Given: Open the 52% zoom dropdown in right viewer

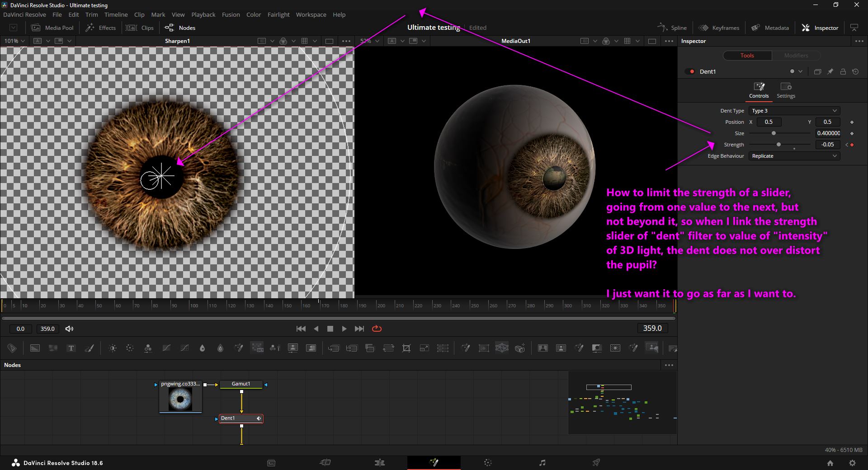Looking at the screenshot, I should pos(369,41).
